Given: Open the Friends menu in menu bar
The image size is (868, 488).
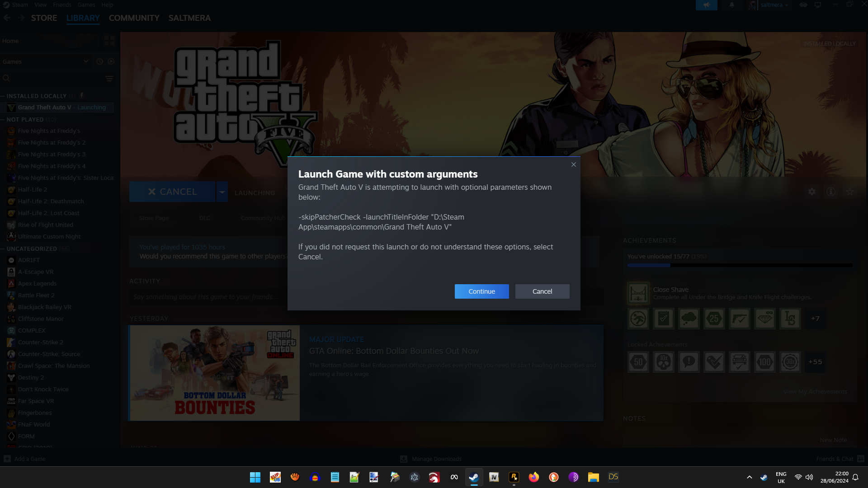Looking at the screenshot, I should coord(62,5).
